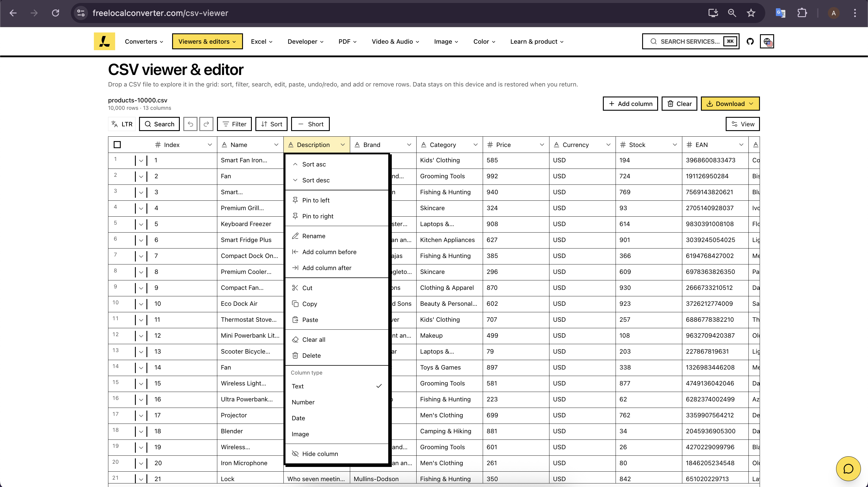
Task: Open the Search tool
Action: 159,124
